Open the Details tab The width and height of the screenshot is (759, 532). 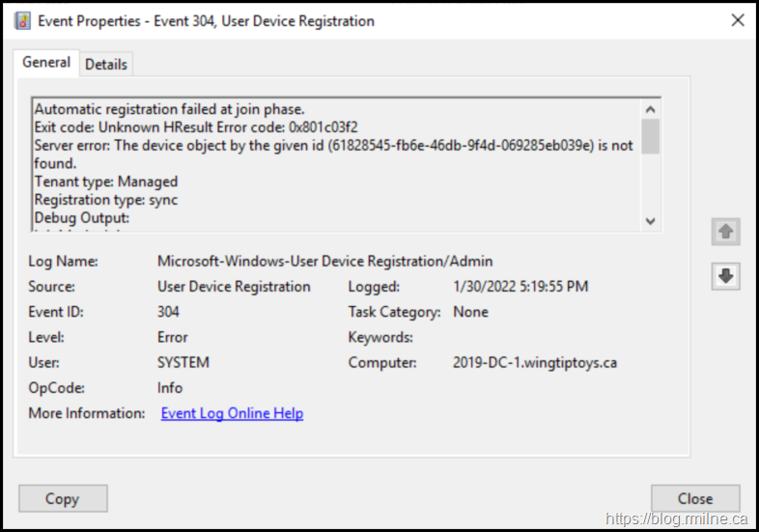(106, 65)
